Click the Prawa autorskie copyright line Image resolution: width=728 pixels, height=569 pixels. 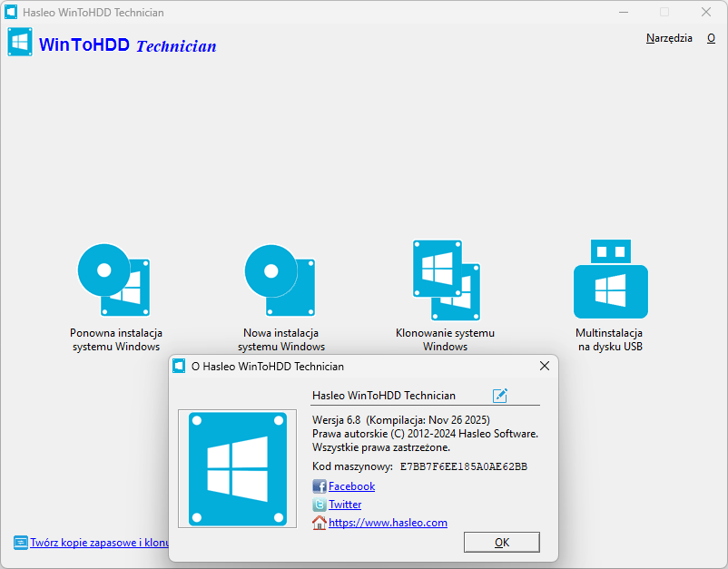pos(426,434)
